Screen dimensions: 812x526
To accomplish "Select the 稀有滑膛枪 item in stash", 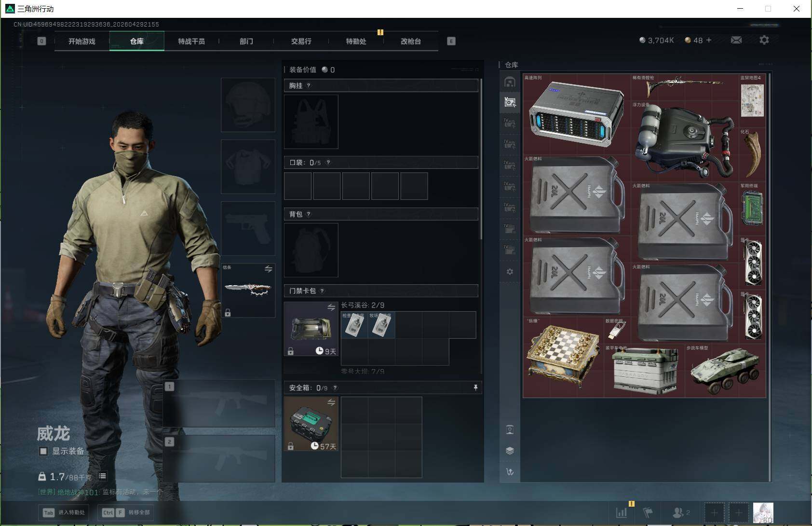I will click(x=685, y=87).
